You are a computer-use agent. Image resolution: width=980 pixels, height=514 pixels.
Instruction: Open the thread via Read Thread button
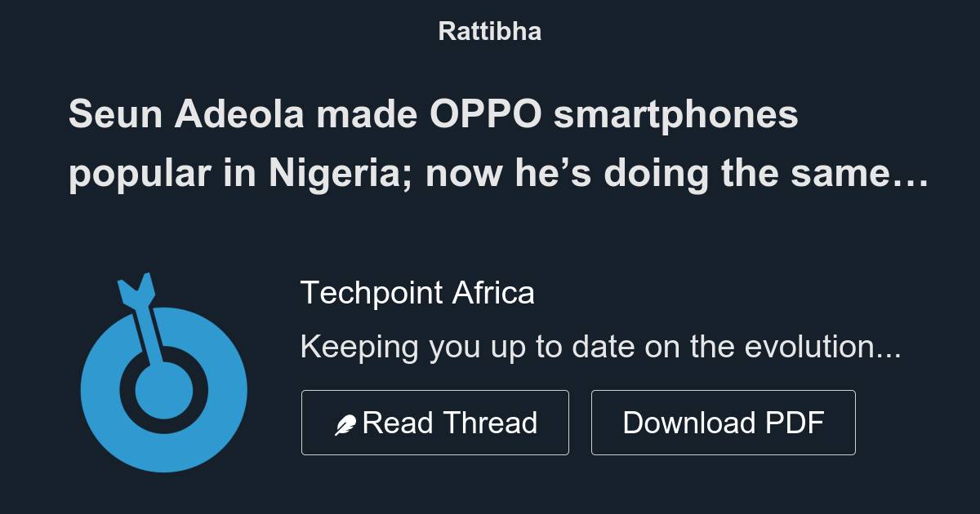(x=435, y=422)
